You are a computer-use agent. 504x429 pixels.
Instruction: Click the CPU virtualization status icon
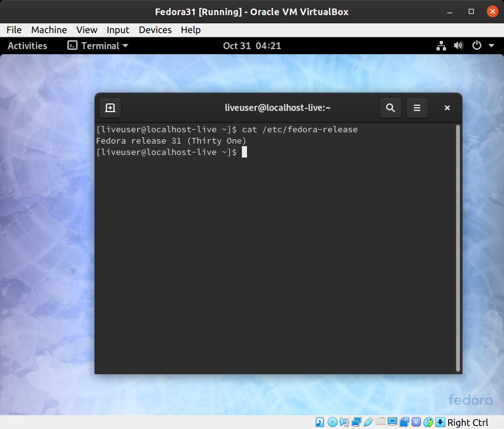(x=416, y=422)
